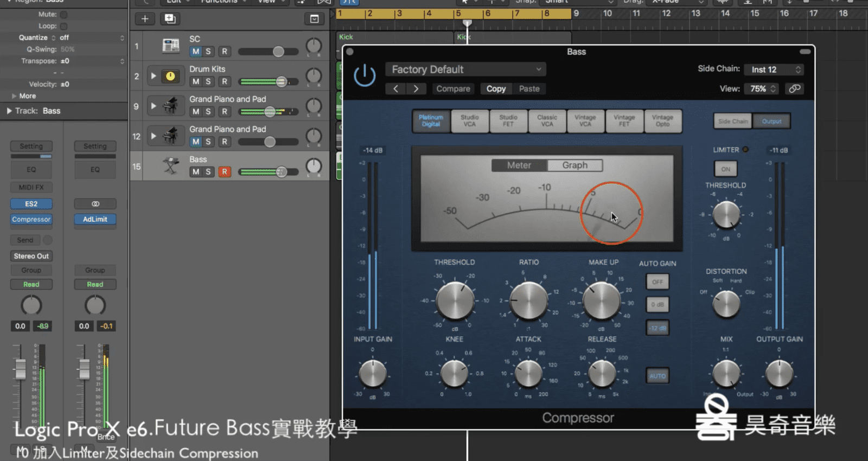The image size is (868, 461).
Task: Click the track 9 grand piano icon
Action: pyautogui.click(x=171, y=106)
